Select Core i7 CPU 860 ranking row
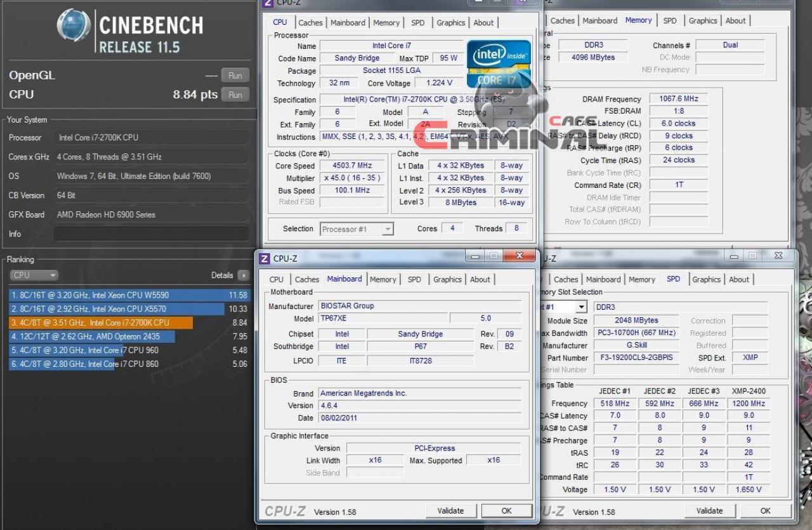Screen dimensions: 812x530 [129, 364]
